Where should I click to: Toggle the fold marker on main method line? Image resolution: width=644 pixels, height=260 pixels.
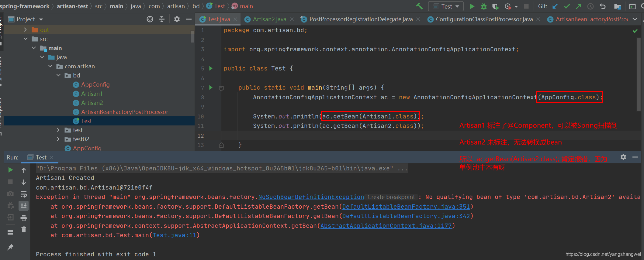pyautogui.click(x=221, y=88)
